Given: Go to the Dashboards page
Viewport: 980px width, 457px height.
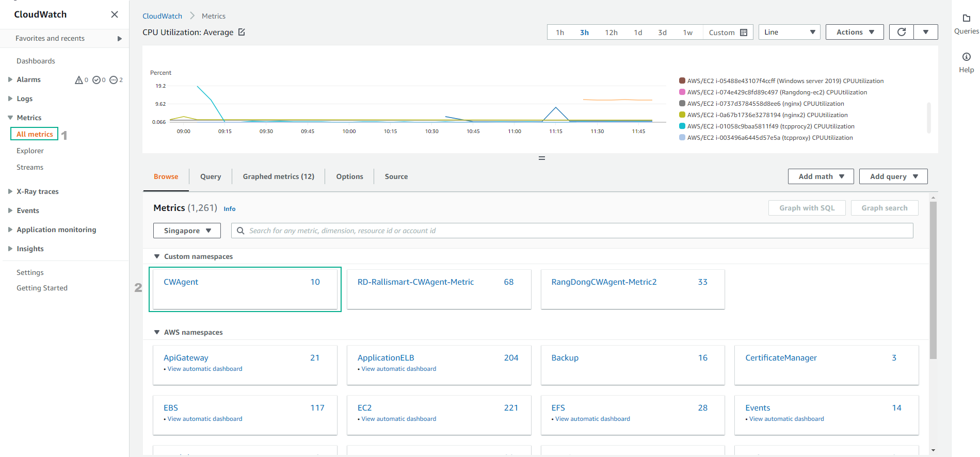Looking at the screenshot, I should click(36, 61).
